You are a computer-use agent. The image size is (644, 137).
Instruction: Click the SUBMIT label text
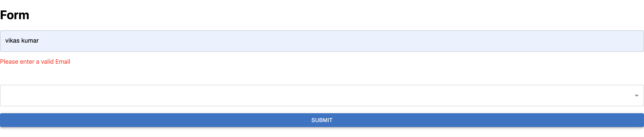322,120
